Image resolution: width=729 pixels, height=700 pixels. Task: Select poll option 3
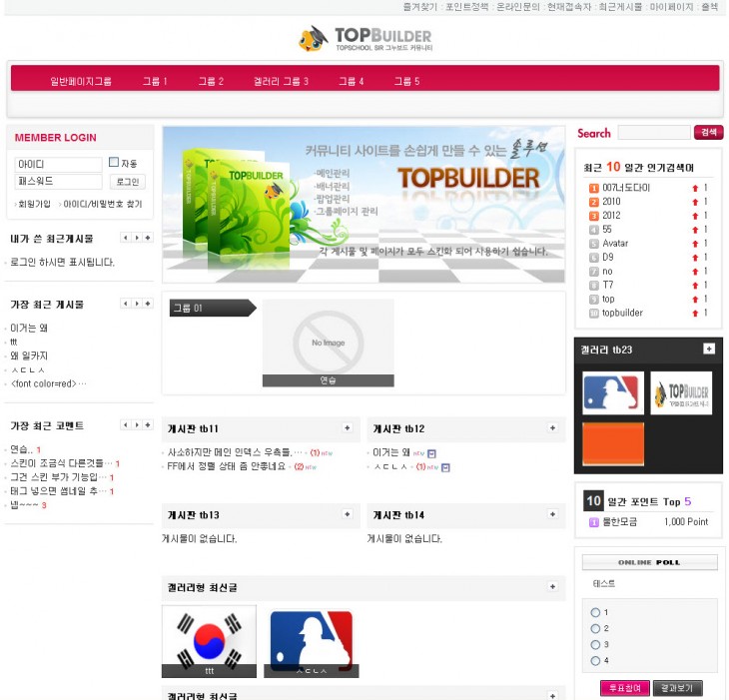(x=595, y=644)
